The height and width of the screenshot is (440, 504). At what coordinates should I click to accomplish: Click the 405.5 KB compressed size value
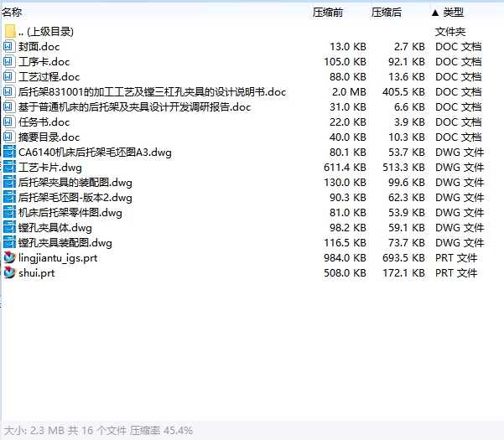tap(403, 92)
